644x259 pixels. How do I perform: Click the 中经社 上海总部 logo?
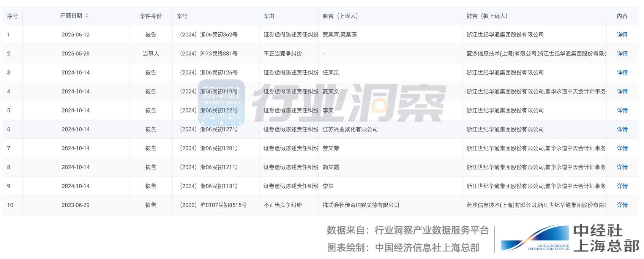tap(570, 238)
